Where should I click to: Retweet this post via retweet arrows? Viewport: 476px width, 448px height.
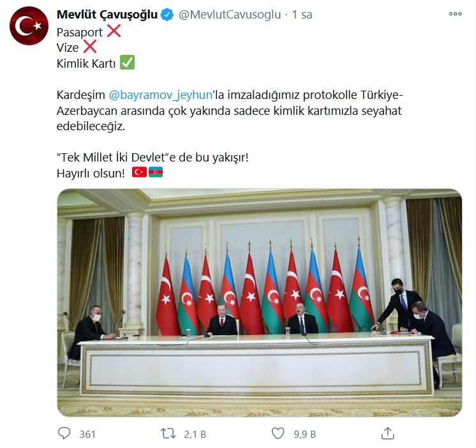[168, 433]
